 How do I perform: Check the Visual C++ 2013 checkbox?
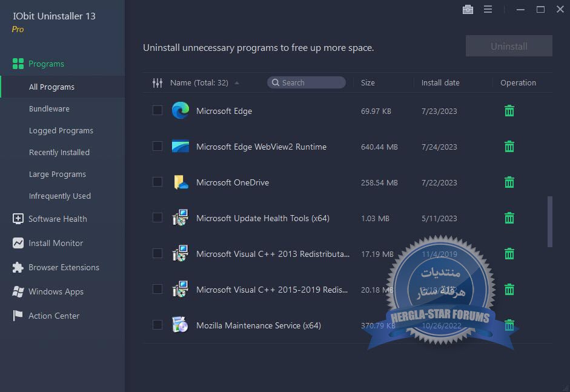(157, 253)
